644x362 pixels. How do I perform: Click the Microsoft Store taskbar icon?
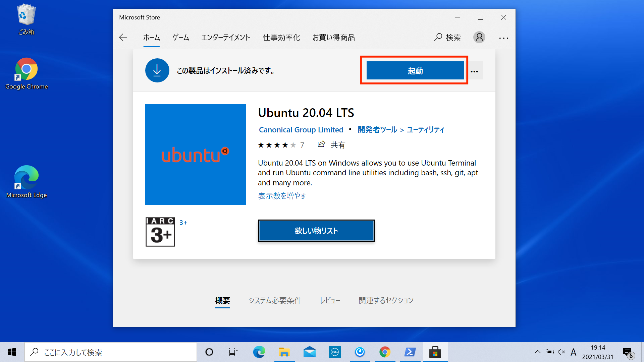click(x=435, y=352)
